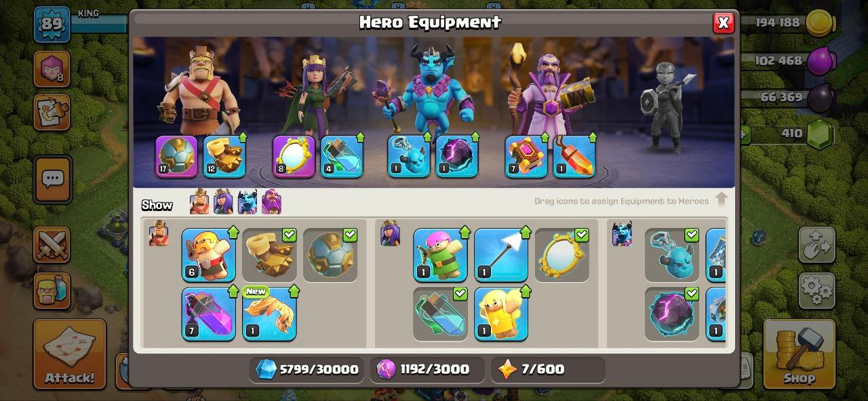Screen dimensions: 868x401
Task: Close the Hero Equipment window
Action: [724, 23]
